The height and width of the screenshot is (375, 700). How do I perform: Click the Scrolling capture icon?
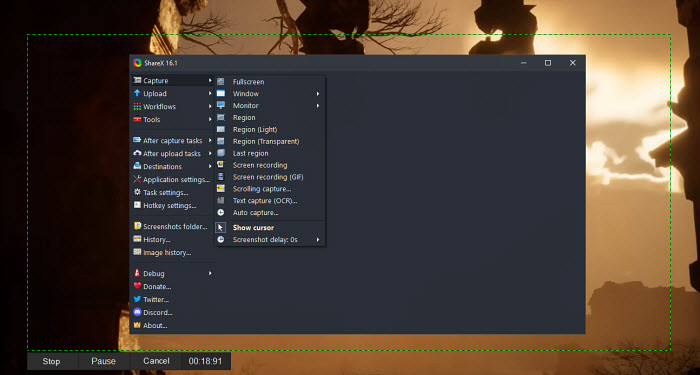pos(221,188)
